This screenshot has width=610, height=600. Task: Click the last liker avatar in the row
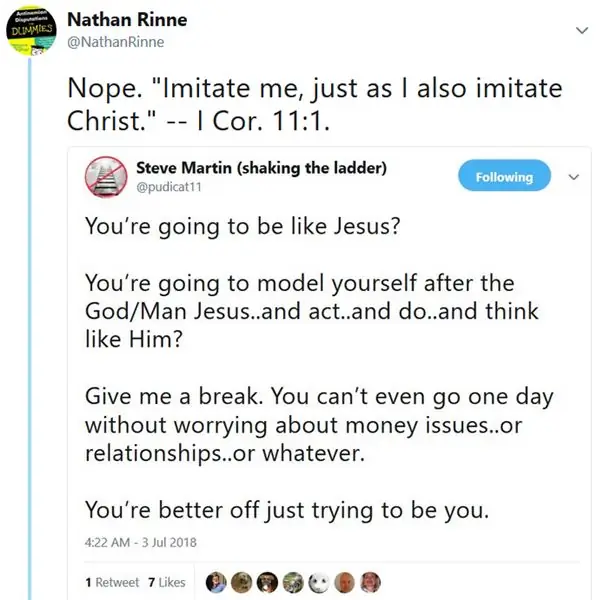[x=369, y=581]
